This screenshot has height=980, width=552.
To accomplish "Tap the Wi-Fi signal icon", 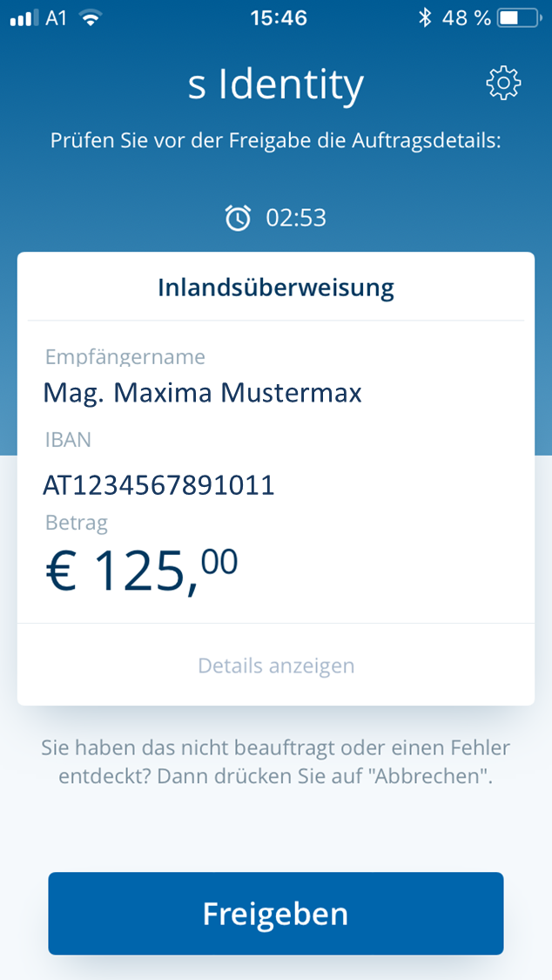I will 89,17.
